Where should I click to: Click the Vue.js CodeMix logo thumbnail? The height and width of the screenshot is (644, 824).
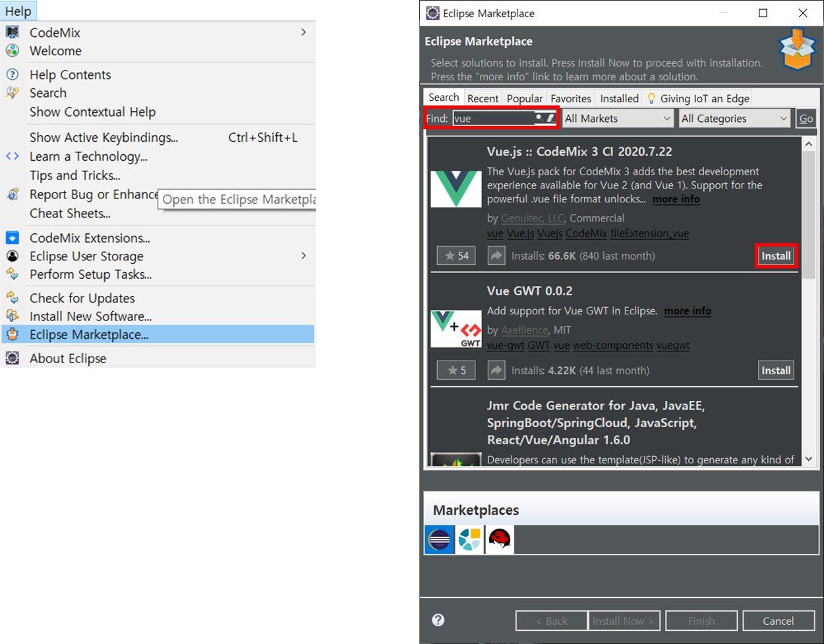coord(456,189)
